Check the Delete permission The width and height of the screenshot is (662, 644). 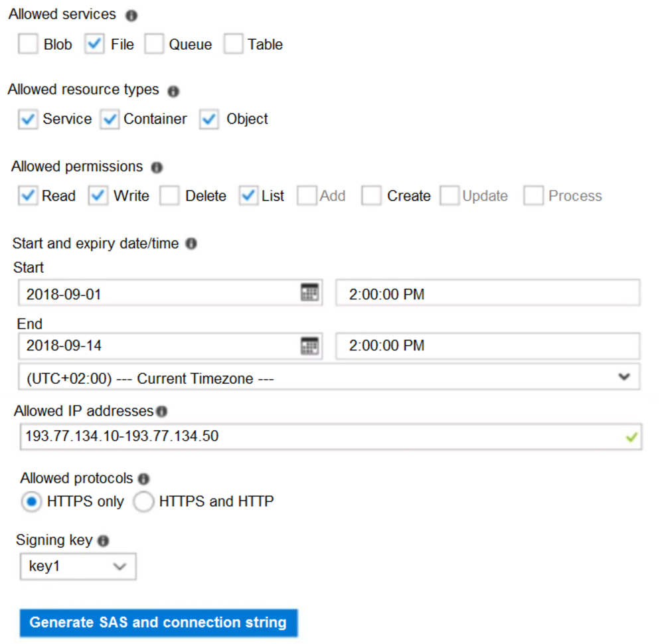tap(169, 195)
